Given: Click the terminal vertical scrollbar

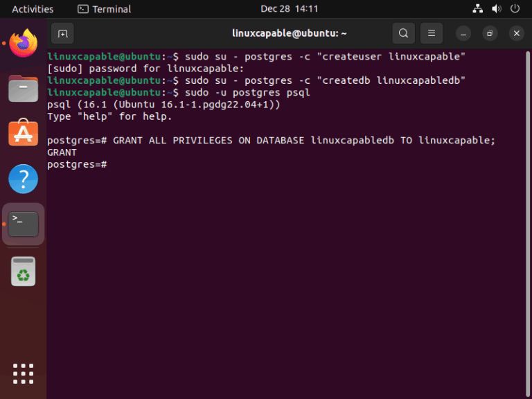Looking at the screenshot, I should tap(528, 224).
